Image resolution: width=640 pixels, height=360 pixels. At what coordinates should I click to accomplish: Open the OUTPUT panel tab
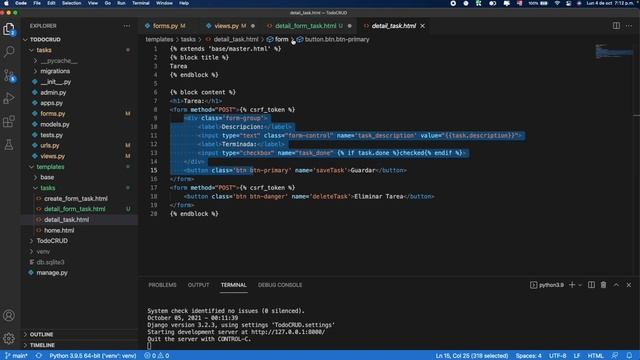[x=198, y=285]
